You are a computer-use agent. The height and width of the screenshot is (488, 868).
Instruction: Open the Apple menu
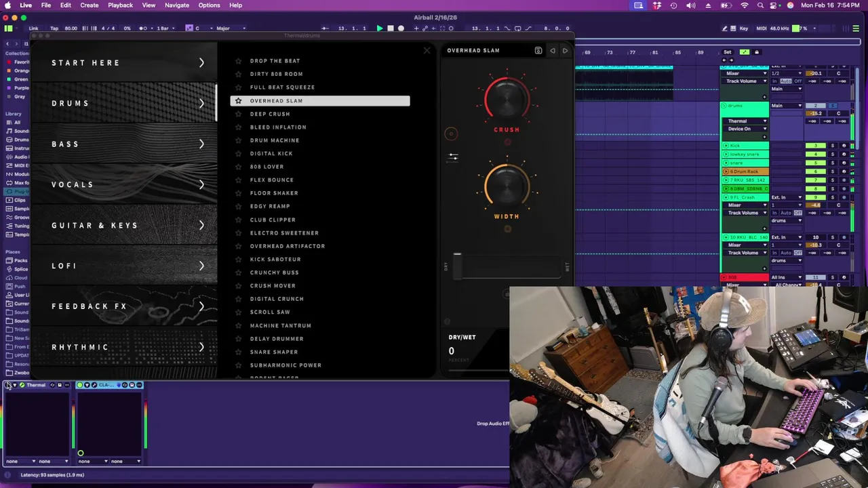(x=8, y=5)
